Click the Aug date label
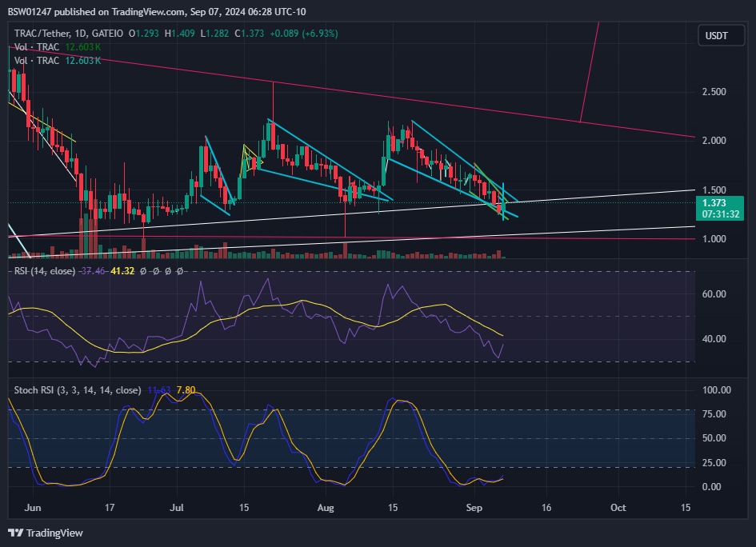 coord(326,508)
